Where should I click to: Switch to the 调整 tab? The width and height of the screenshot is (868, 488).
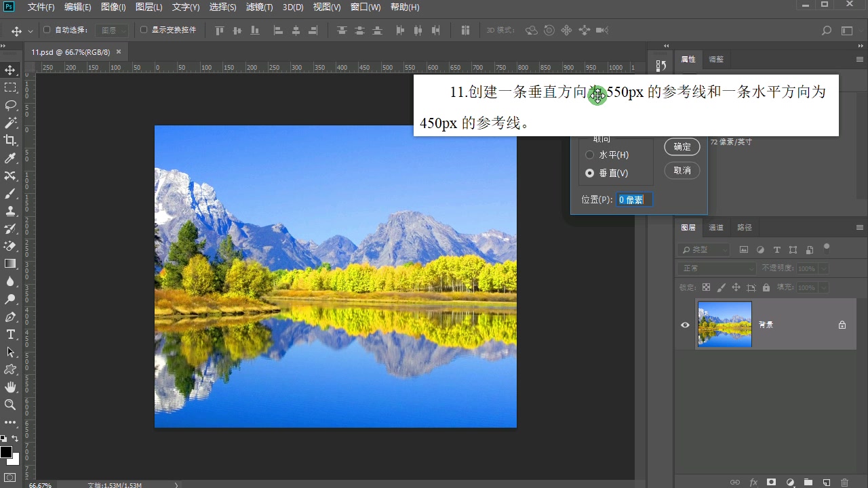716,60
